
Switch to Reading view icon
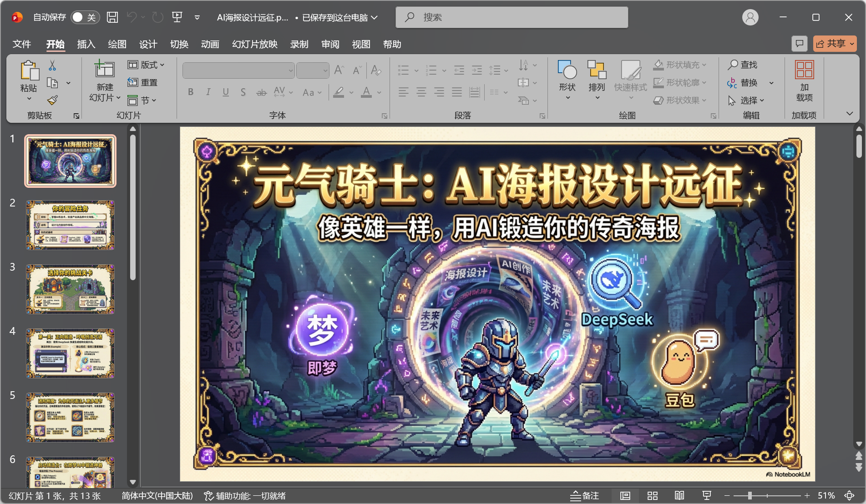pos(679,495)
